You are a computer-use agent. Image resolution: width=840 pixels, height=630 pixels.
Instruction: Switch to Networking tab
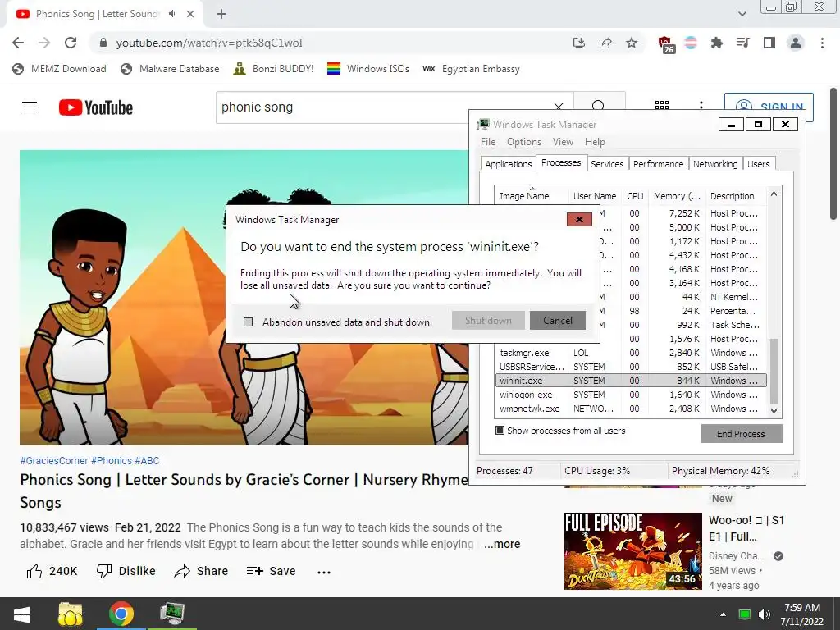(x=715, y=164)
